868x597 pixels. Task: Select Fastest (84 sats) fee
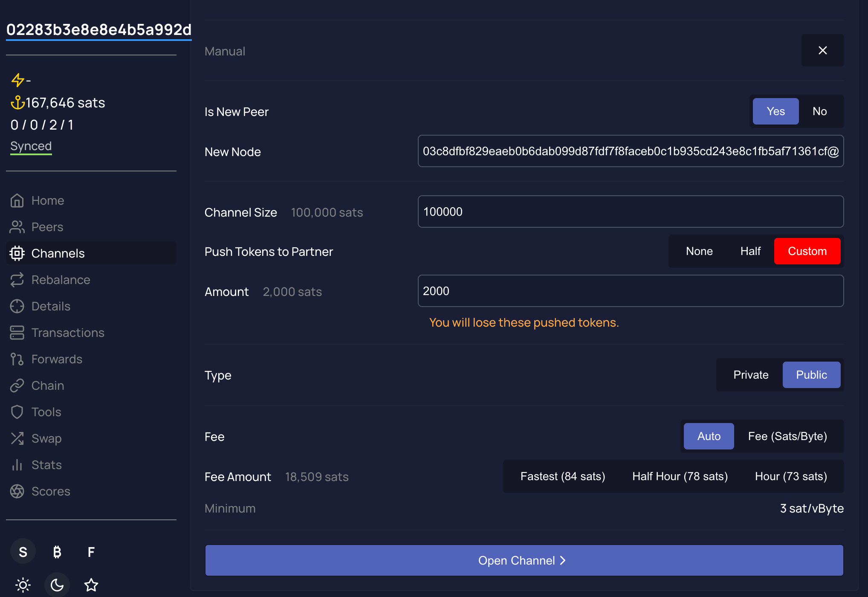pyautogui.click(x=563, y=476)
